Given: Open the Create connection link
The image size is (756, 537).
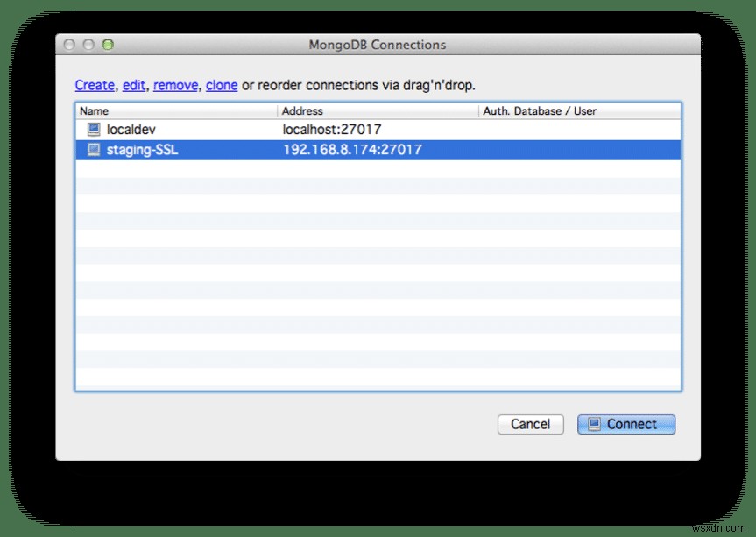Looking at the screenshot, I should (x=95, y=85).
